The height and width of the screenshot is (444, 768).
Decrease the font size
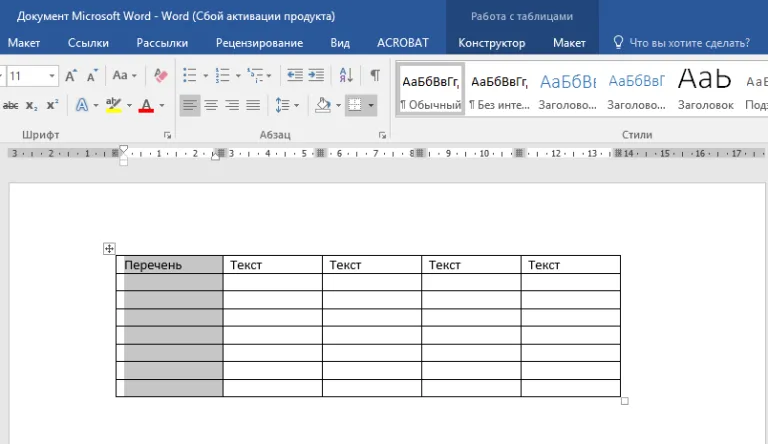[92, 75]
